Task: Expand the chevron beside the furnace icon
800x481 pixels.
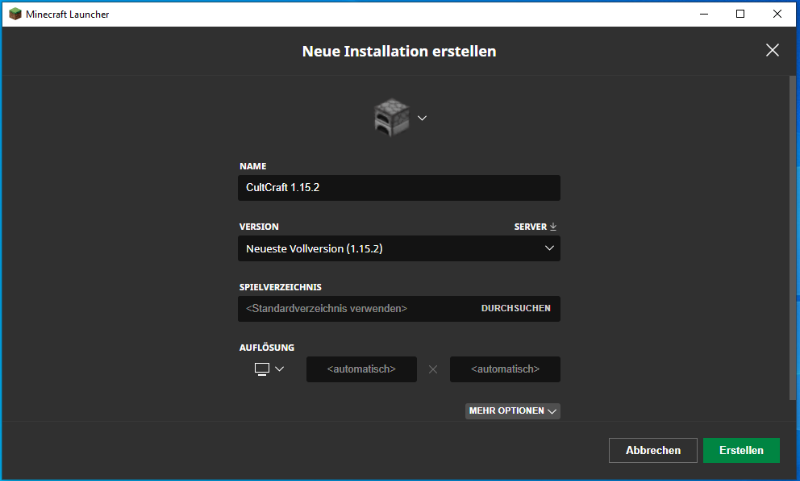Action: pyautogui.click(x=422, y=118)
